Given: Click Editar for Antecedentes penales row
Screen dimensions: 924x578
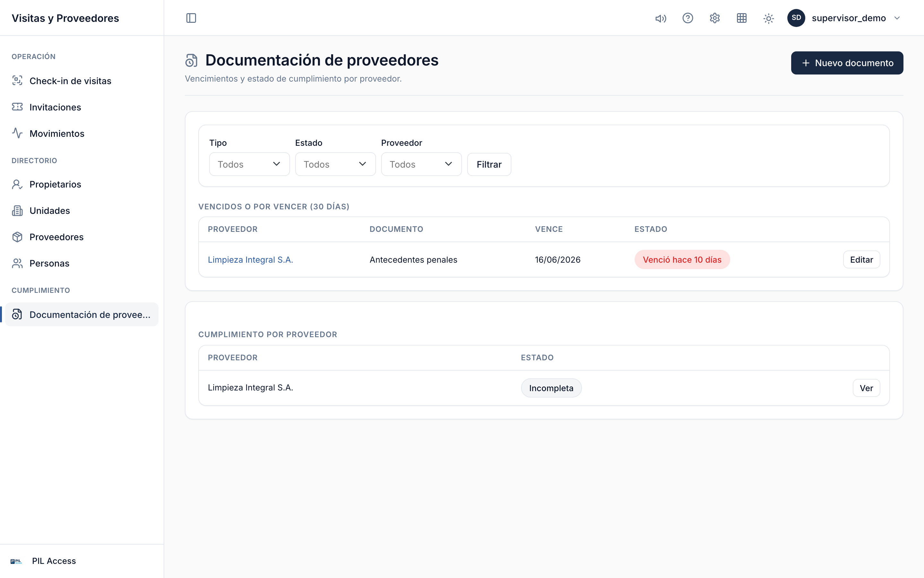Looking at the screenshot, I should coord(861,259).
